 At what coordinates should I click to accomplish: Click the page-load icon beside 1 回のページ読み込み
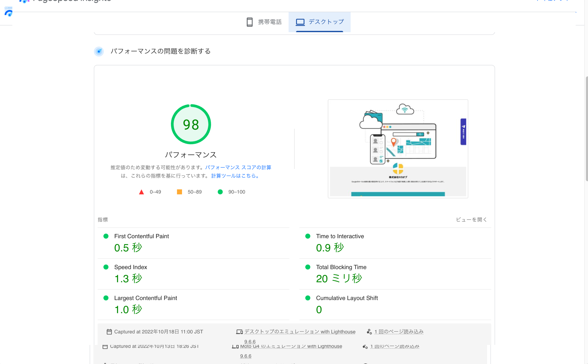tap(369, 332)
